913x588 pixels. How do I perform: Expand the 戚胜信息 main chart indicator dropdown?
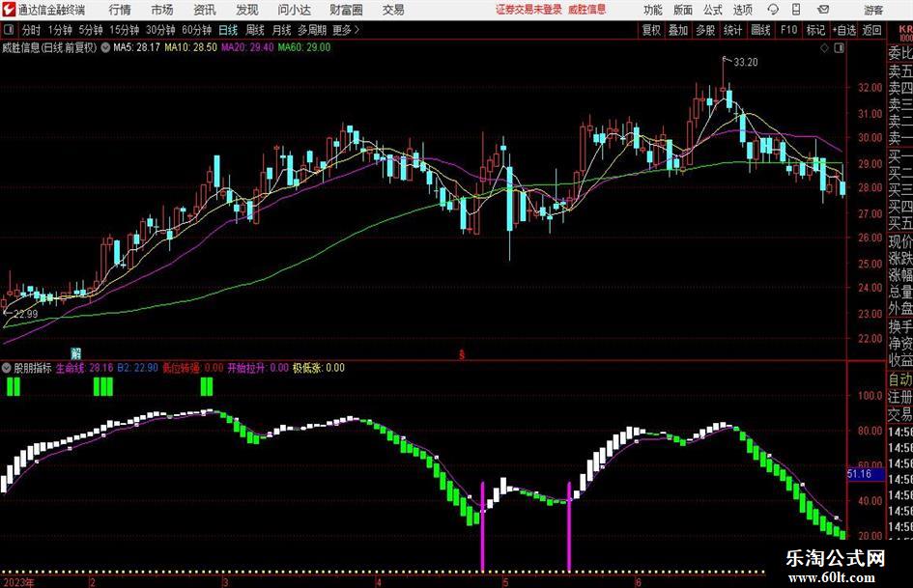(x=105, y=47)
